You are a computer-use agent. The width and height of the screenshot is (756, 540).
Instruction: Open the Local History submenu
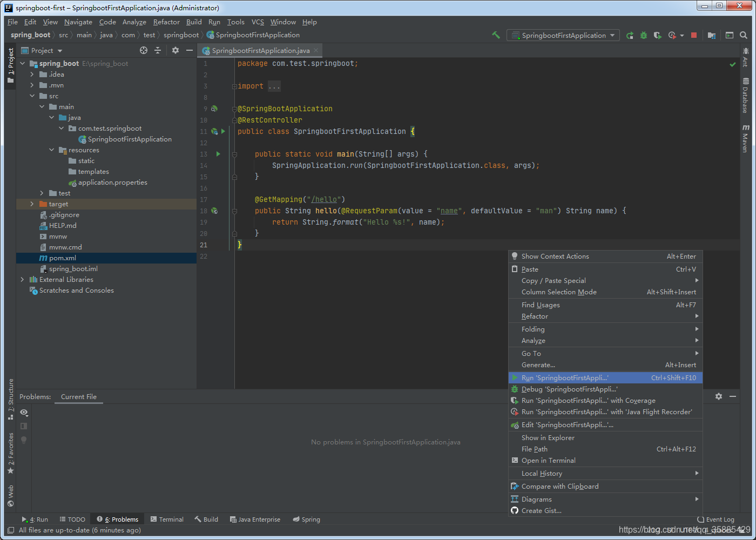point(605,474)
